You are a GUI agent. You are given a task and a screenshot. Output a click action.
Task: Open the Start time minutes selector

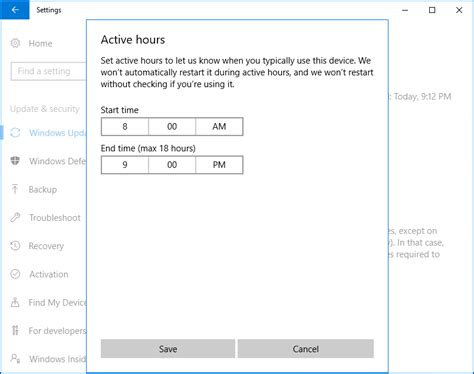click(x=172, y=127)
